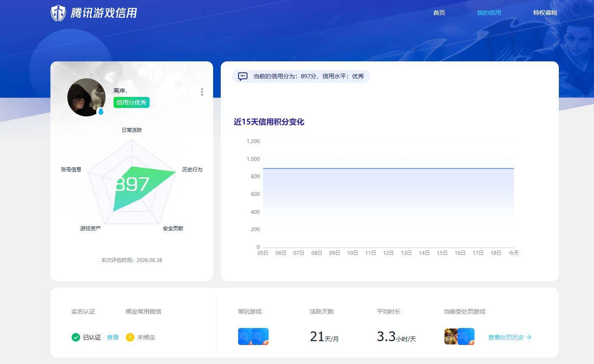The image size is (594, 364).
Task: Click the 实名认证 label
Action: 83,312
